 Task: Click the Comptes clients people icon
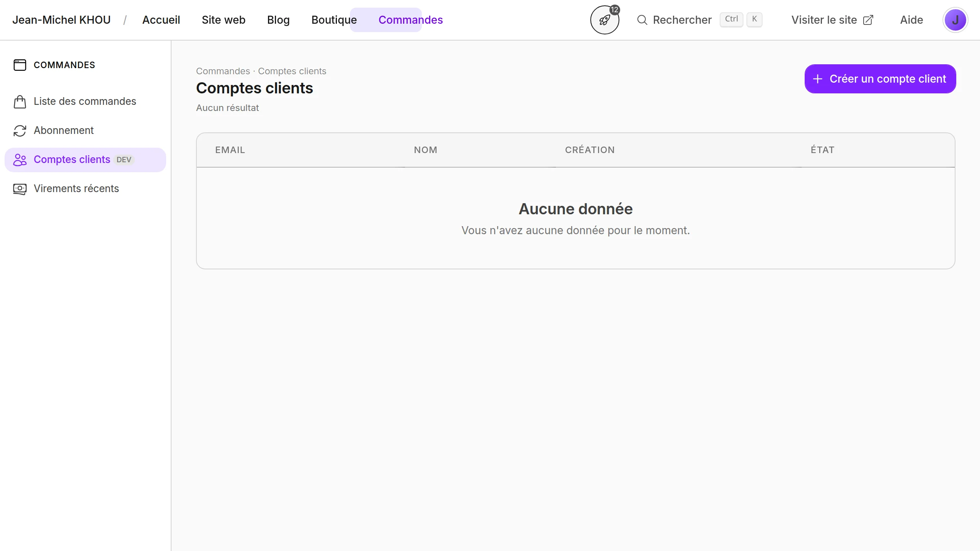(x=20, y=160)
